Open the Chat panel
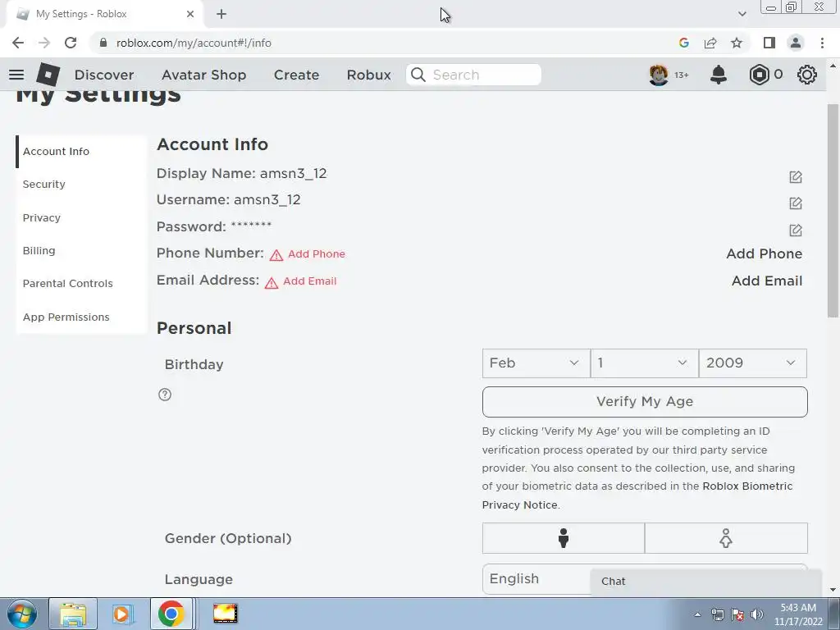The height and width of the screenshot is (630, 840). 706,582
